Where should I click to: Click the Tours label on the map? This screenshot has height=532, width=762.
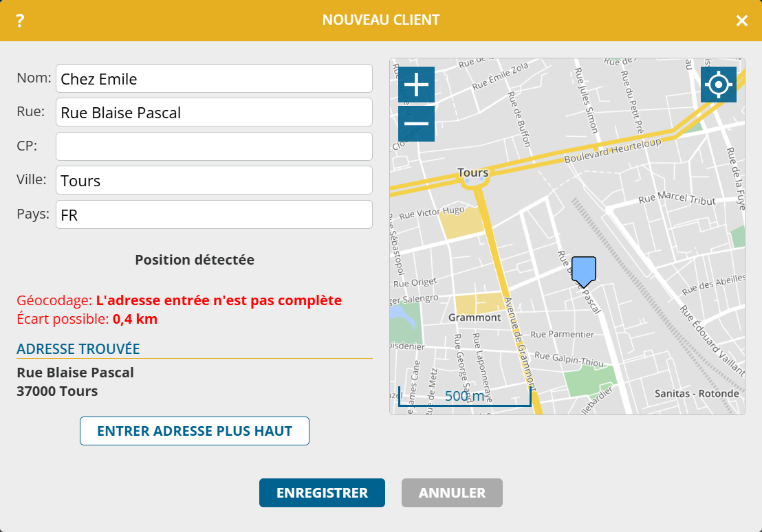point(472,173)
